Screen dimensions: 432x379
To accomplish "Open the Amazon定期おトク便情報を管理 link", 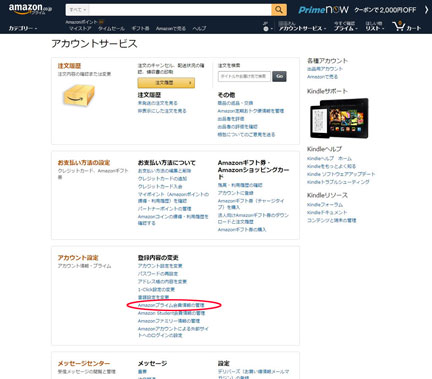I will 251,111.
